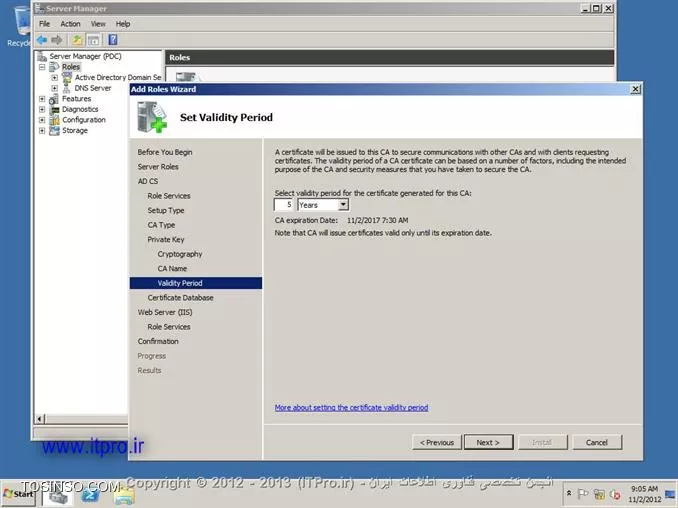Click the Up one level toolbar icon
This screenshot has width=678, height=508.
(77, 40)
